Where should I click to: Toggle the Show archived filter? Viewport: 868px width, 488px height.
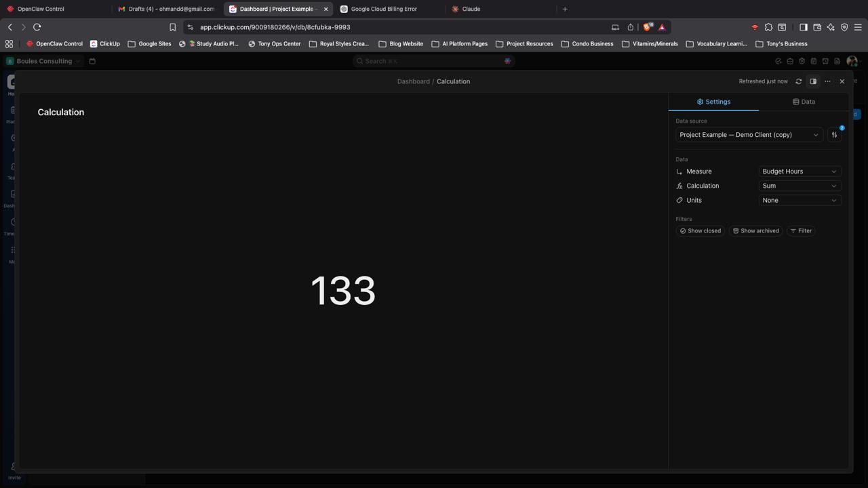pos(755,231)
